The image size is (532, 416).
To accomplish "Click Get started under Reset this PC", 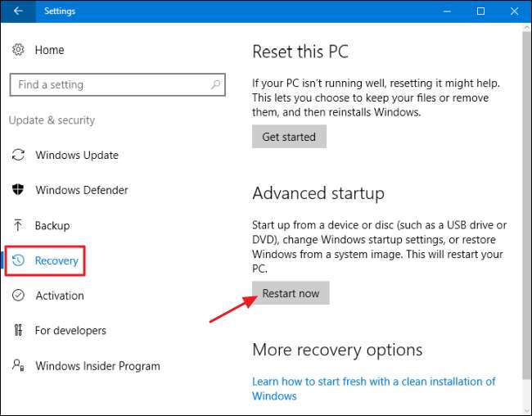I will coord(289,137).
